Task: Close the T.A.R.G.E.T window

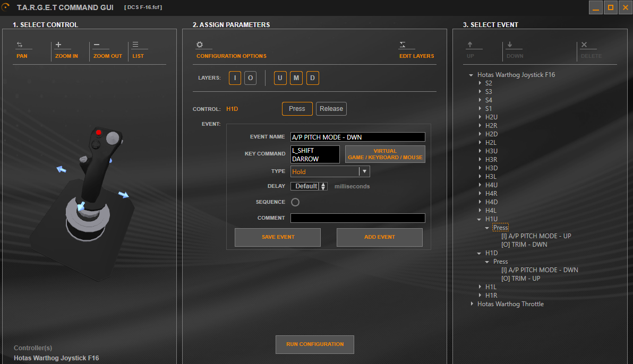Action: click(626, 7)
